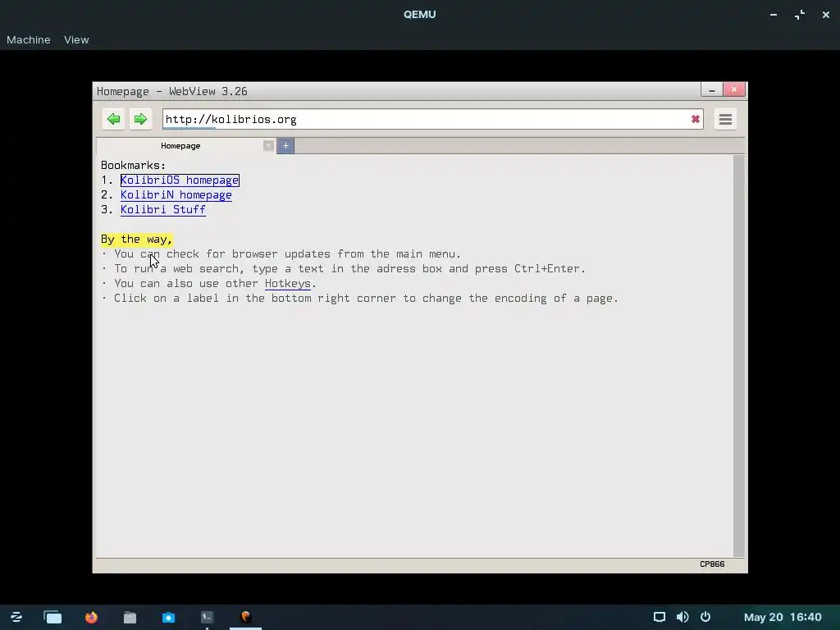
Task: Click the page vertical scrollbar
Action: [x=739, y=356]
